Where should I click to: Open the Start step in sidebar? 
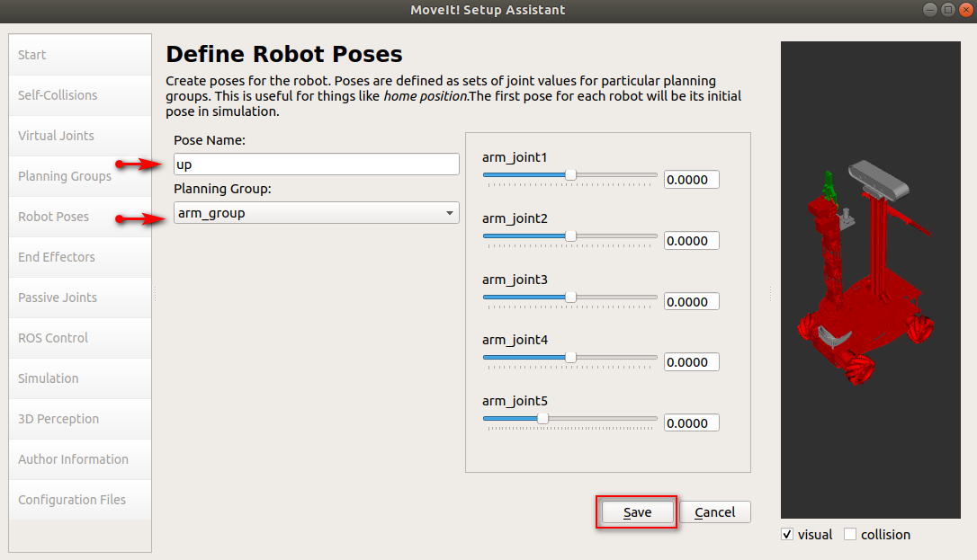80,55
